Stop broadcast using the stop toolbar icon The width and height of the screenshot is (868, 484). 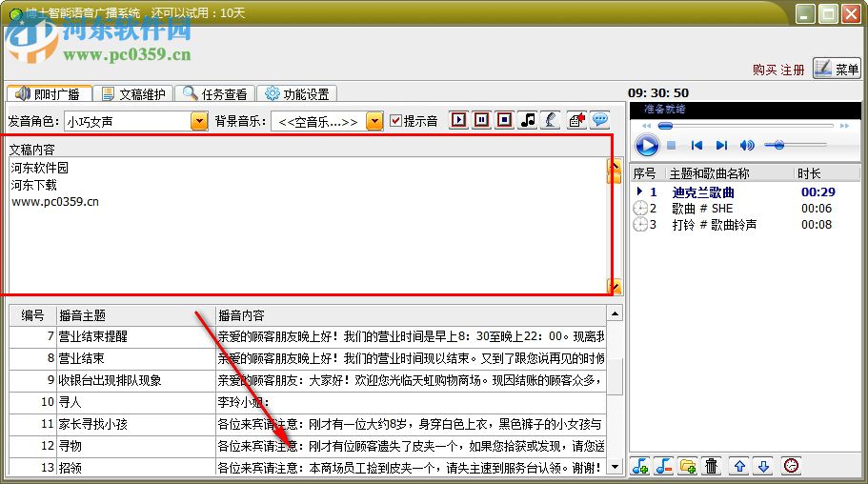(x=504, y=120)
